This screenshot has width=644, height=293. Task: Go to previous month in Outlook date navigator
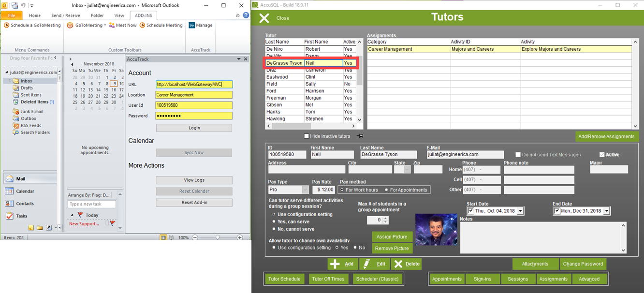(72, 64)
